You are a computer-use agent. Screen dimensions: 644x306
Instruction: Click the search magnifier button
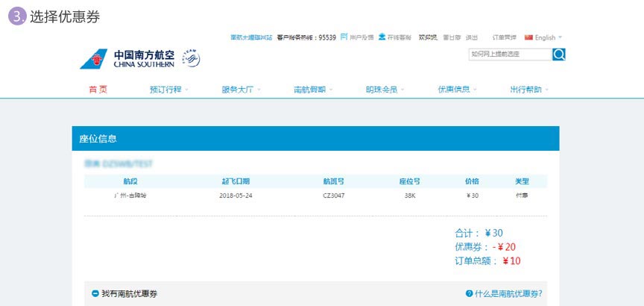pos(559,54)
